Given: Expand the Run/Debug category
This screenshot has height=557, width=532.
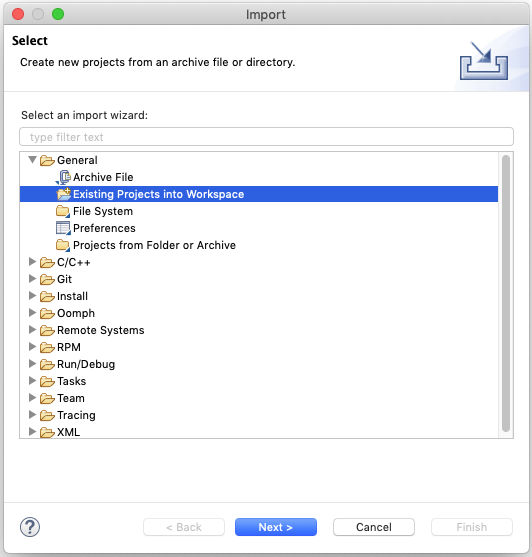Looking at the screenshot, I should [32, 364].
